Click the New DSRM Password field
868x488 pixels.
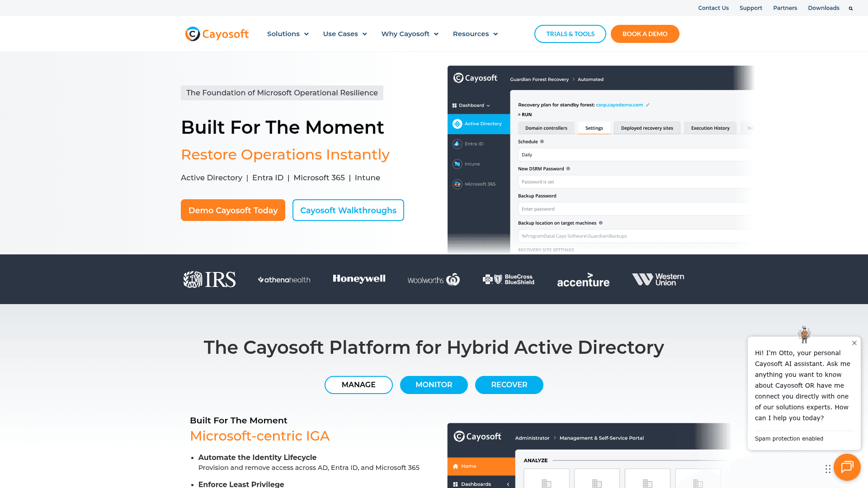[x=636, y=182]
